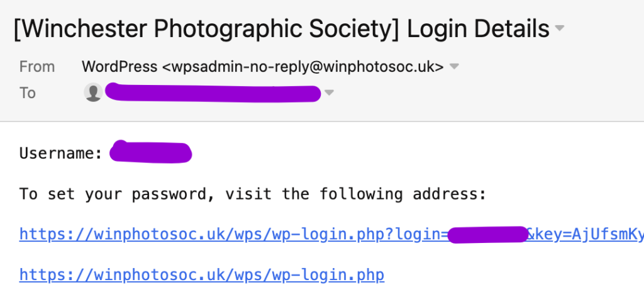Viewport: 644px width, 304px height.
Task: Open the password reset link with key
Action: click(x=233, y=235)
